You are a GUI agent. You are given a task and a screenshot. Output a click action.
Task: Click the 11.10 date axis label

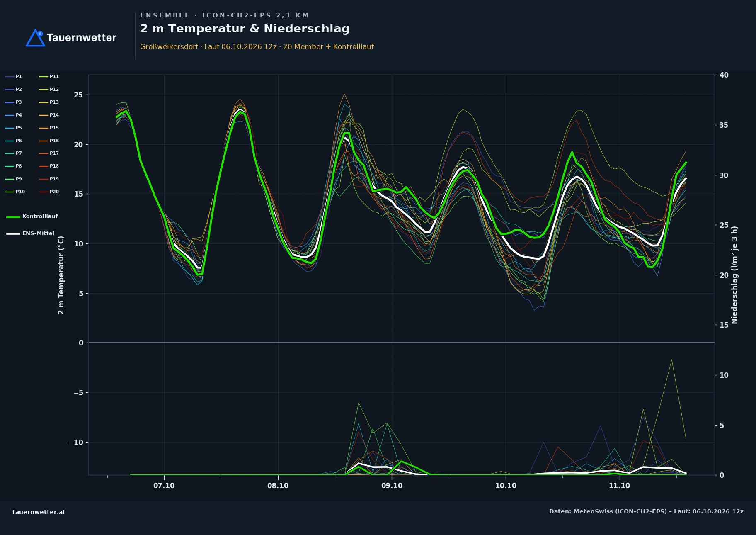(x=620, y=486)
